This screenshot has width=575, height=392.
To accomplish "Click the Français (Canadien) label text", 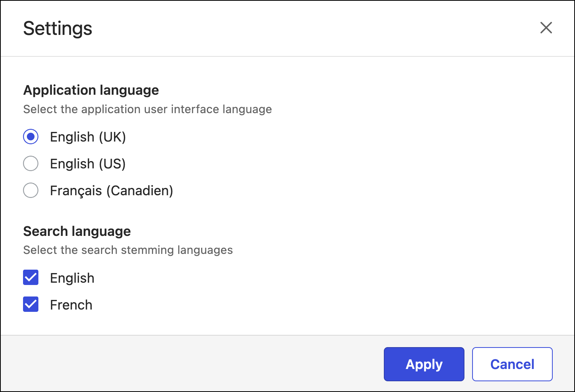I will (111, 190).
